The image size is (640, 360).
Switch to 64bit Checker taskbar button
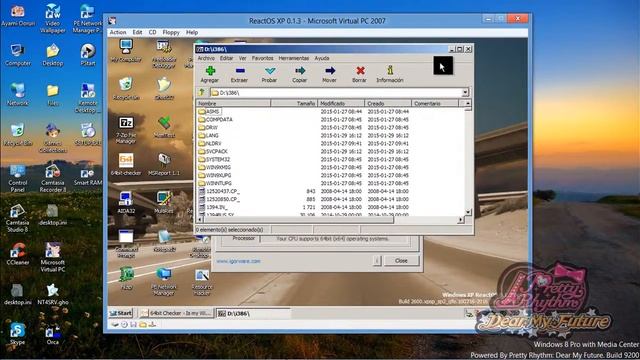click(x=176, y=313)
